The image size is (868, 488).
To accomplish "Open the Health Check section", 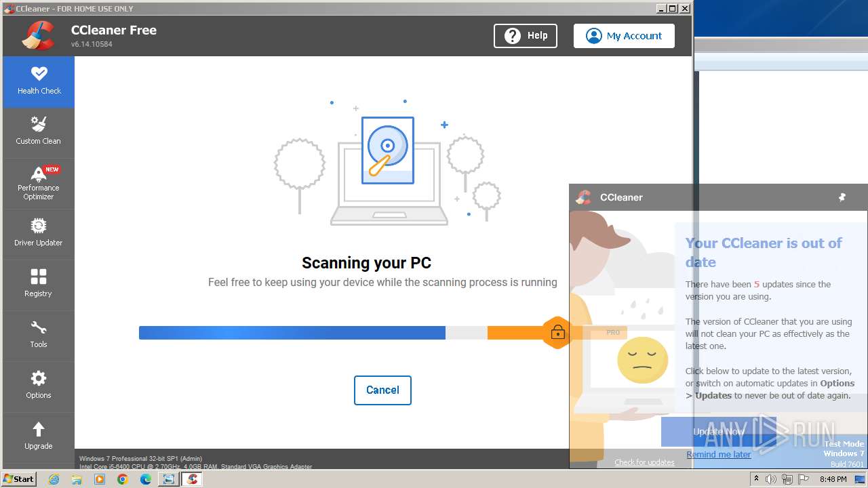I will [x=39, y=81].
